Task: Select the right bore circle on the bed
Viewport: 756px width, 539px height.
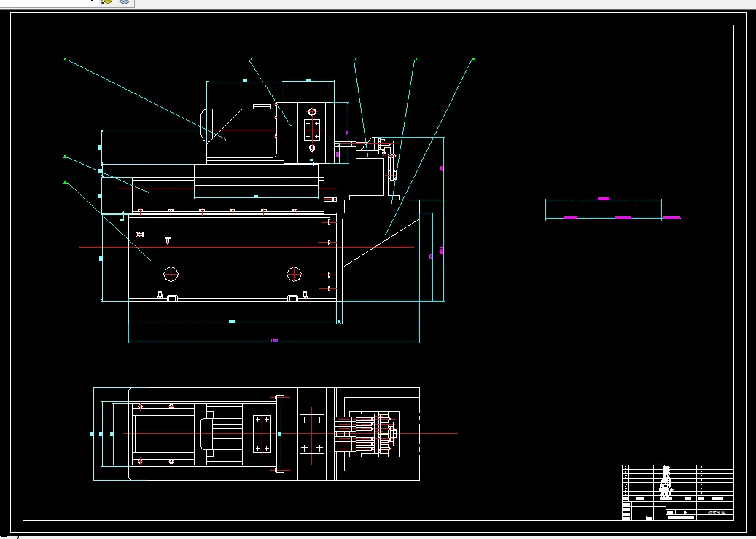Action: (x=294, y=274)
